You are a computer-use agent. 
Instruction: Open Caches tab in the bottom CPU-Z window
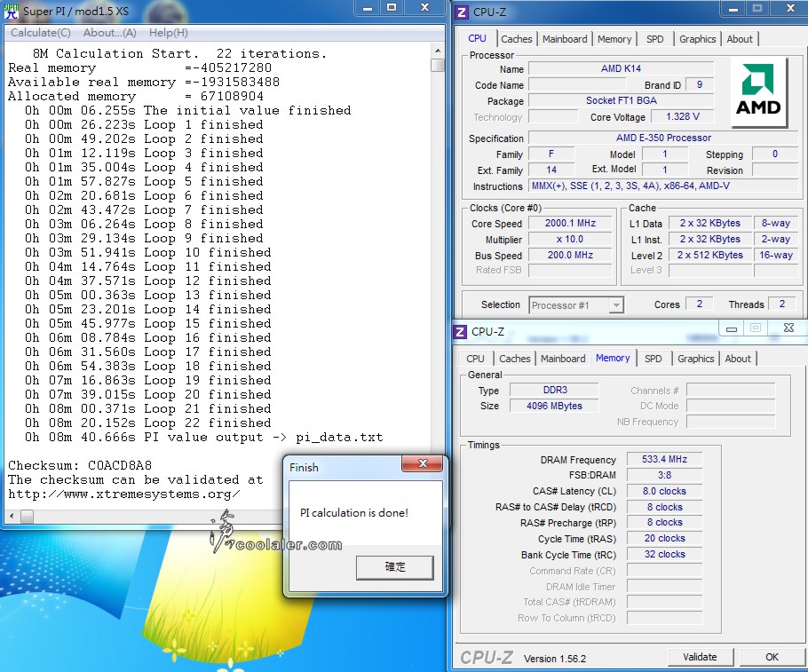click(x=514, y=359)
